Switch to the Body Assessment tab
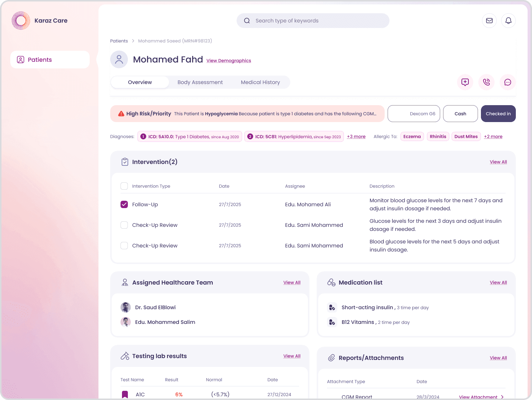The height and width of the screenshot is (400, 532). 200,82
